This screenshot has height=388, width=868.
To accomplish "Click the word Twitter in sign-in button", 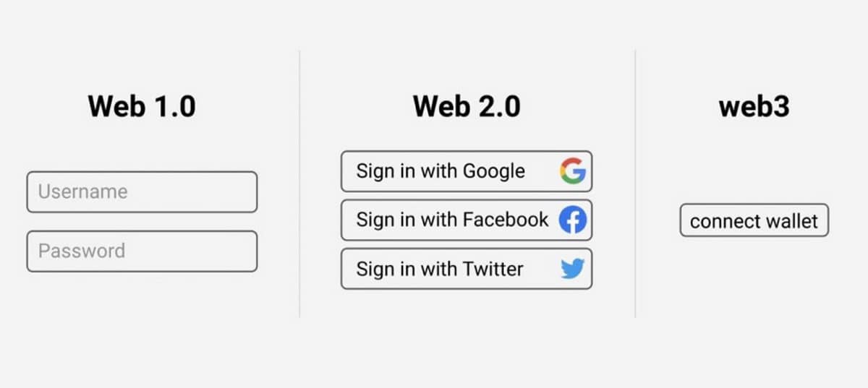I will (x=493, y=269).
